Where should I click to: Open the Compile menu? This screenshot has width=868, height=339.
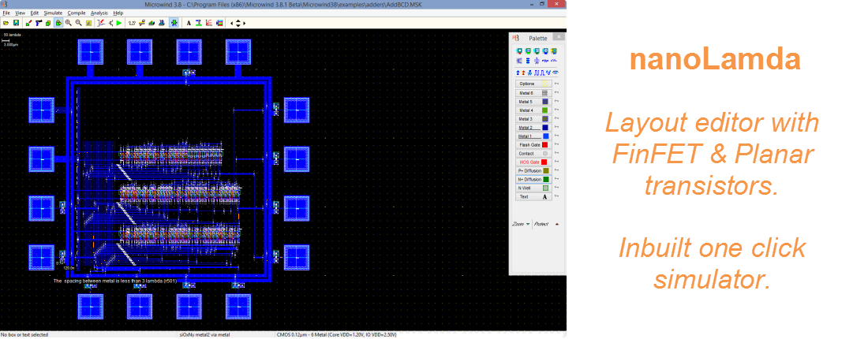tap(77, 13)
